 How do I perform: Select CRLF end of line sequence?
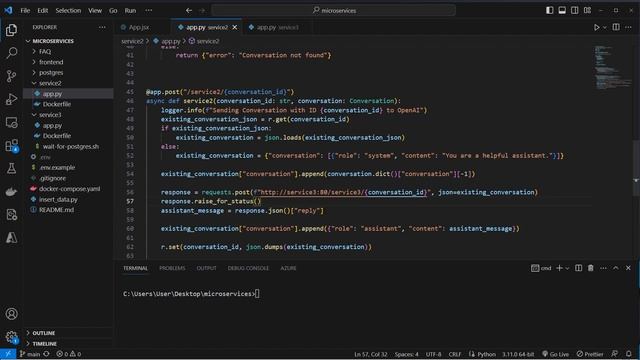(455, 354)
